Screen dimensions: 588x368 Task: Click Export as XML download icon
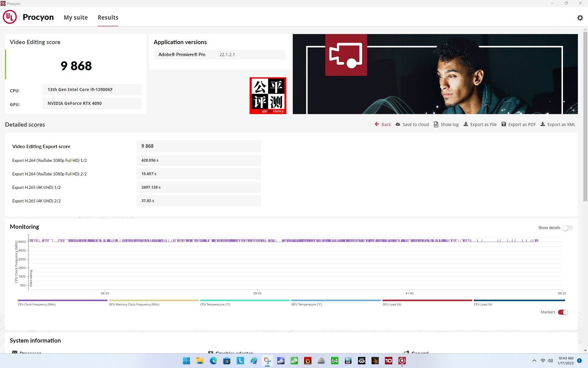click(542, 124)
